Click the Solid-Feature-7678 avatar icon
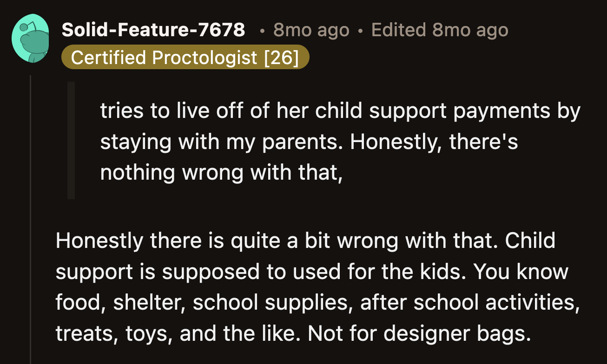 31,38
